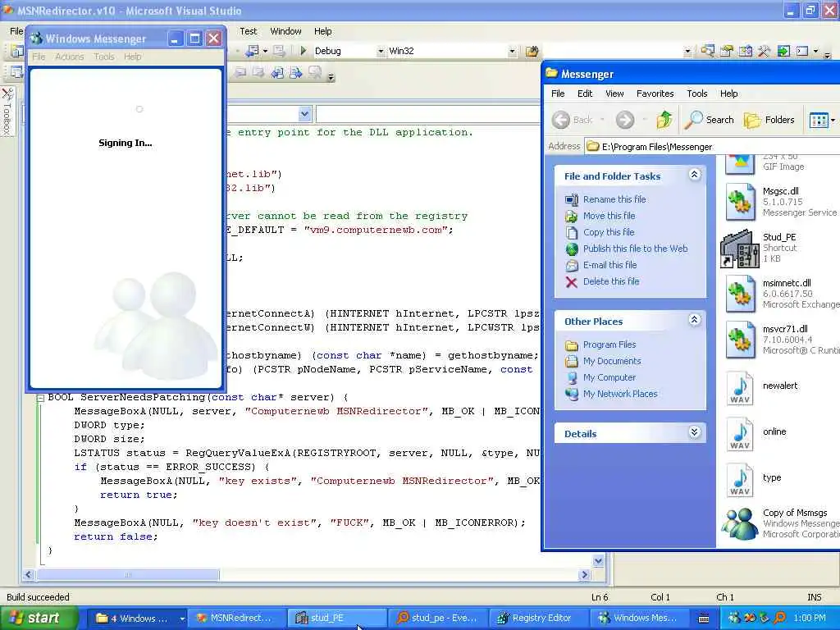This screenshot has width=840, height=630.
Task: Open Favorites menu in the Messenger folder window
Action: coord(655,94)
